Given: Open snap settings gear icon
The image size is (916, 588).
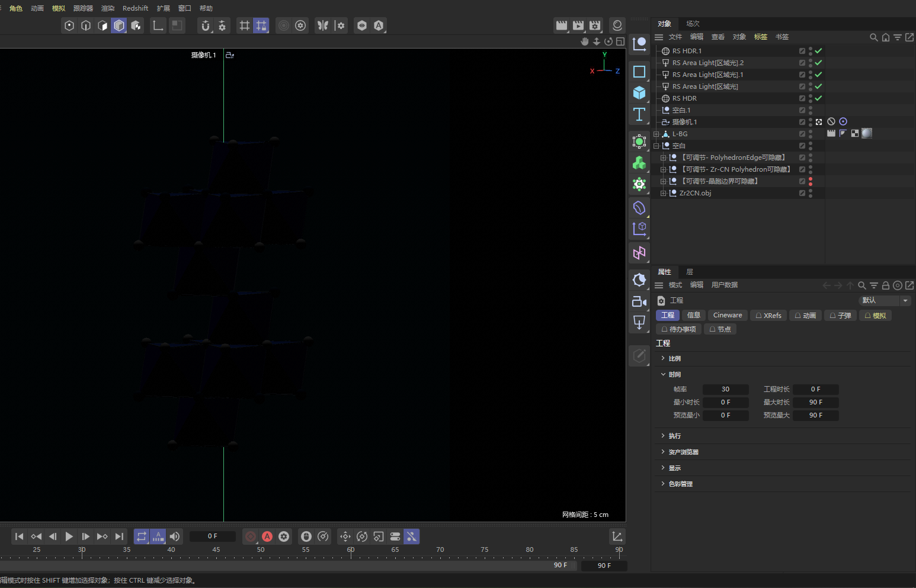Looking at the screenshot, I should tap(222, 25).
